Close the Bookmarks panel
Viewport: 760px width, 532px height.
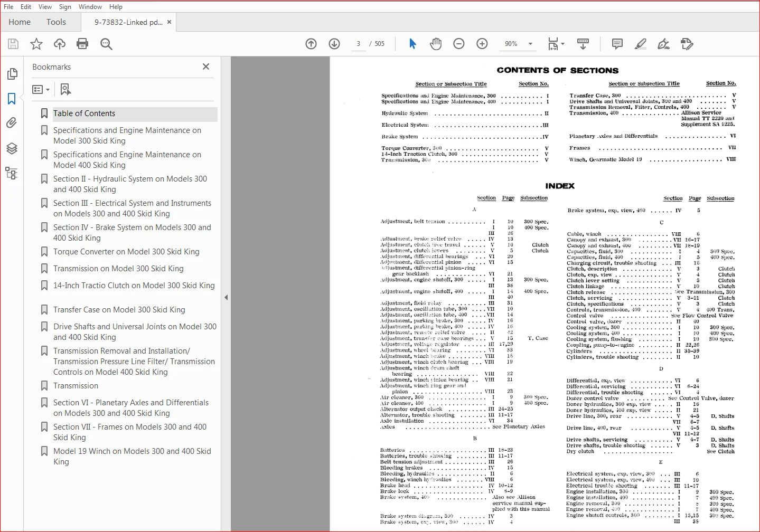click(x=206, y=66)
